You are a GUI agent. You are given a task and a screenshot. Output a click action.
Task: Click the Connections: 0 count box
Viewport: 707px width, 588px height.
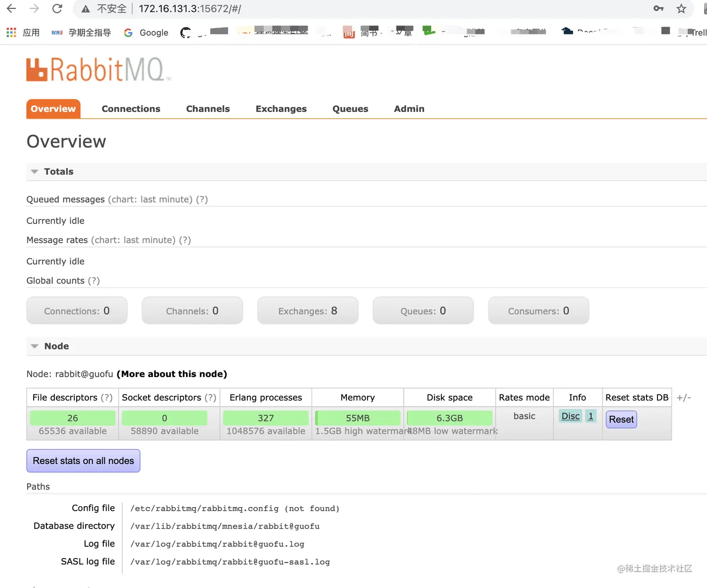[x=77, y=311]
